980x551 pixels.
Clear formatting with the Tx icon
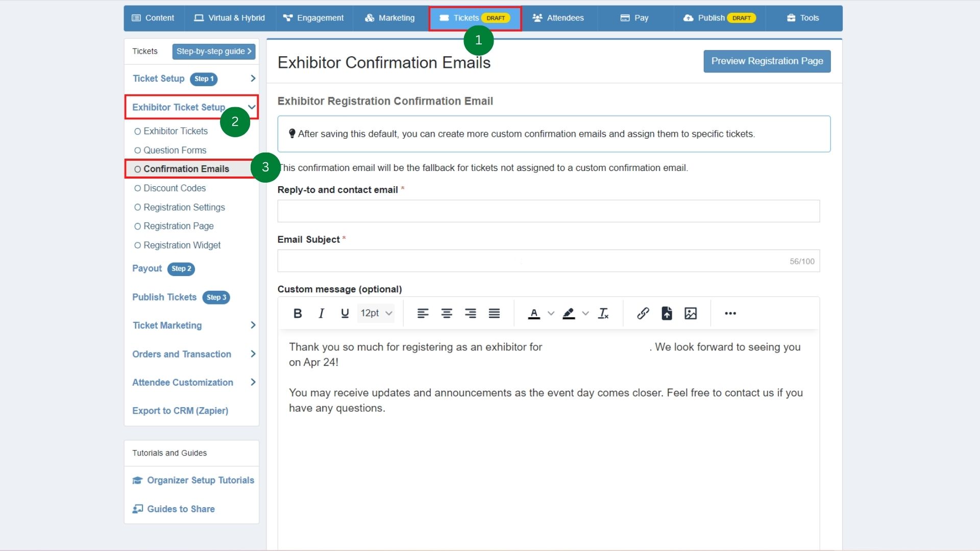pyautogui.click(x=603, y=313)
